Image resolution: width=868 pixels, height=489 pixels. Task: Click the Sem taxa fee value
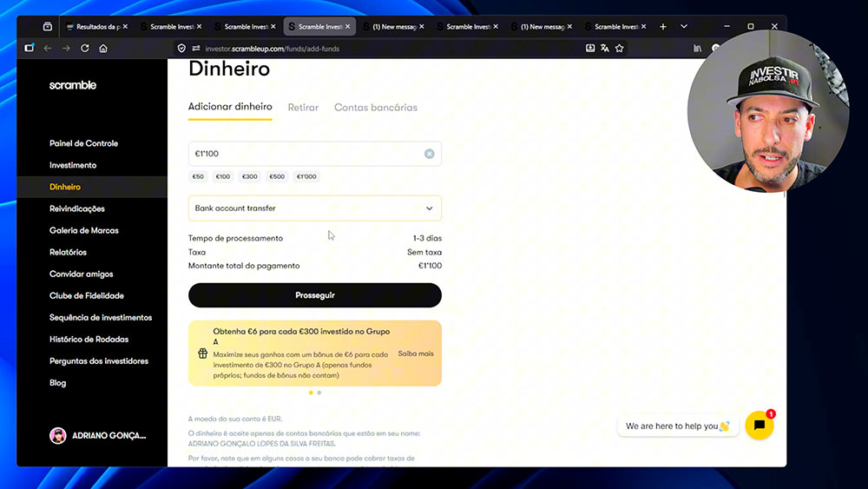point(424,252)
